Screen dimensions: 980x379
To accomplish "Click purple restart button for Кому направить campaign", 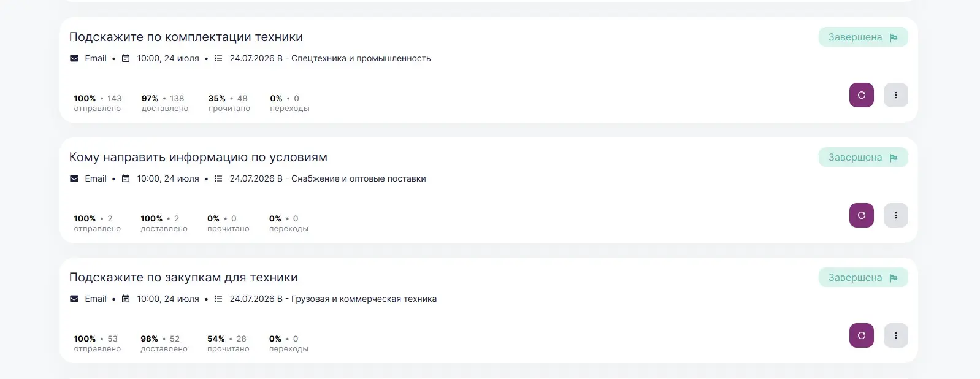I will click(861, 215).
